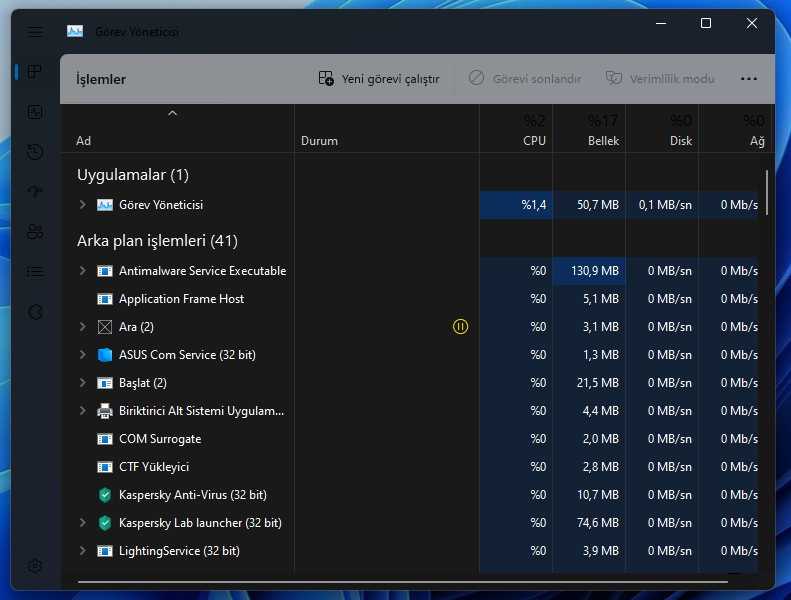Sort by the CPU column header
The width and height of the screenshot is (791, 600).
pos(516,130)
